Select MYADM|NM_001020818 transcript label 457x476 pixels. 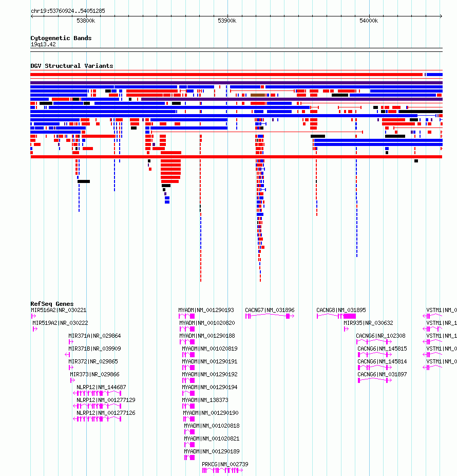pos(212,426)
